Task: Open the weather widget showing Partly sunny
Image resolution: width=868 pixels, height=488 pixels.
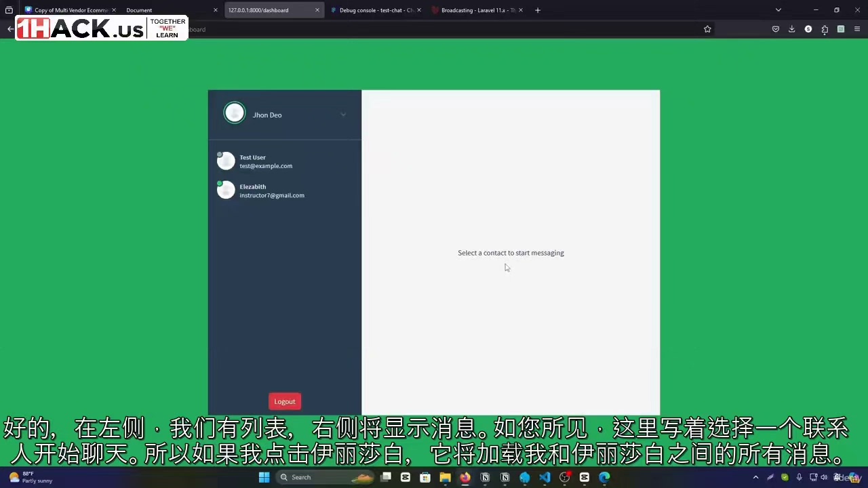Action: 31,477
